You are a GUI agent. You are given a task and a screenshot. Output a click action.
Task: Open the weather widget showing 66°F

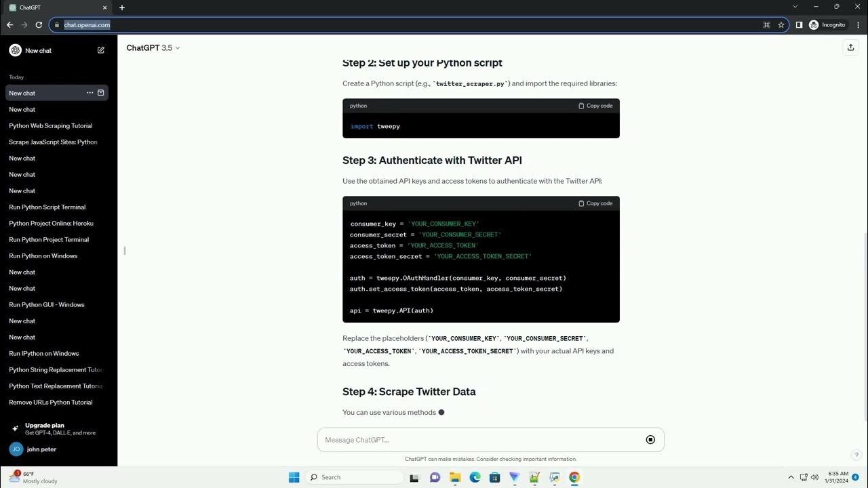33,477
